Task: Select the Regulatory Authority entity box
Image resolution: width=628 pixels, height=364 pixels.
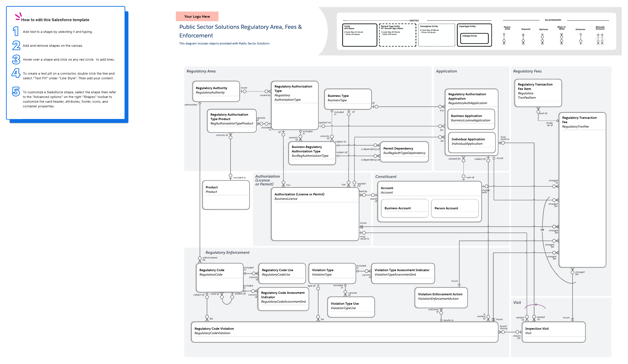Action: [216, 91]
